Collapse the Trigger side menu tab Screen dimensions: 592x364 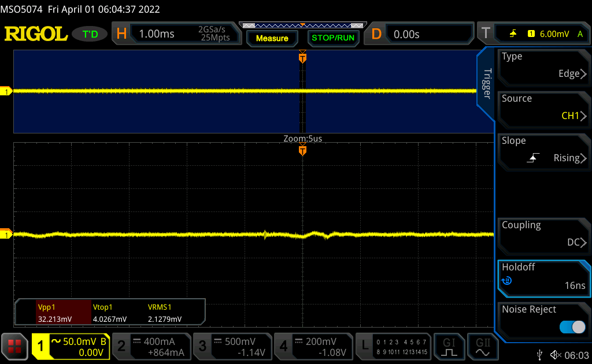click(487, 84)
